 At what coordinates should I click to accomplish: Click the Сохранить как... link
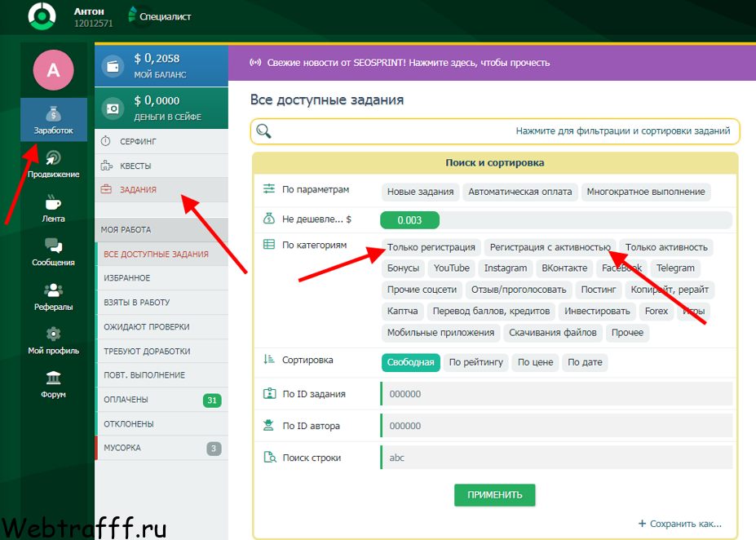[x=680, y=524]
